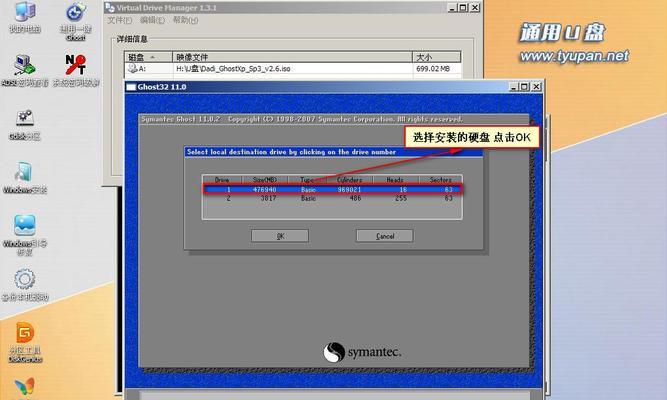667x400 pixels.
Task: Open the Windows installer desktop icon
Action: pos(24,172)
